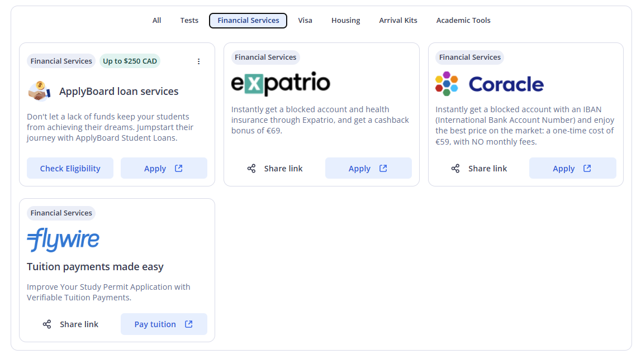This screenshot has width=641, height=364.
Task: Click the ApplyBoard loan services handshake icon
Action: pyautogui.click(x=40, y=91)
